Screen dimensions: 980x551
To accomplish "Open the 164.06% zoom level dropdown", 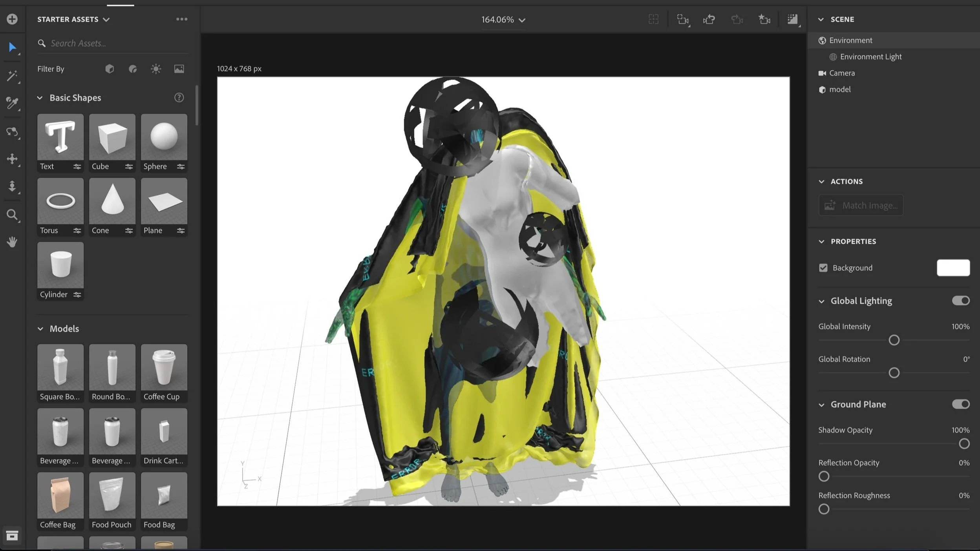I will click(503, 20).
